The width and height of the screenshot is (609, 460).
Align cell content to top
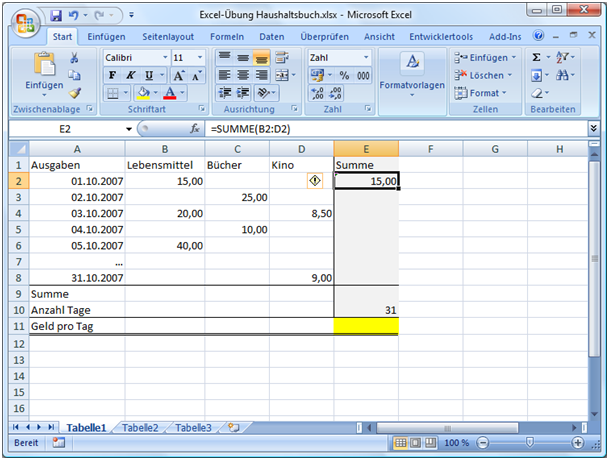tap(224, 57)
